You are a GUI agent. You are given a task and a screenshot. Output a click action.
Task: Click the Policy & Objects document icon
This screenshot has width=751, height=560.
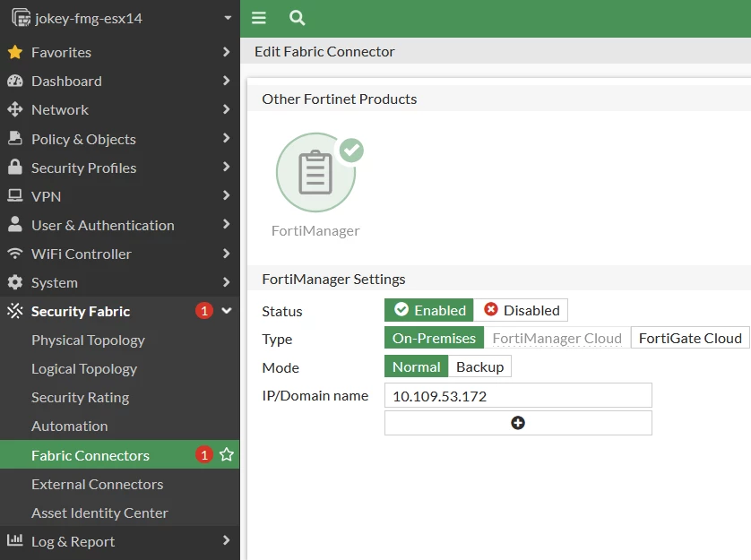[x=15, y=139]
